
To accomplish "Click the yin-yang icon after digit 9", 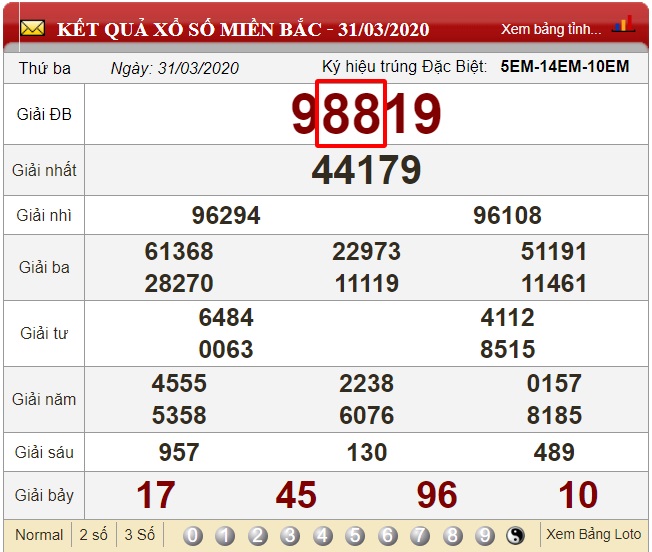I will (x=516, y=535).
